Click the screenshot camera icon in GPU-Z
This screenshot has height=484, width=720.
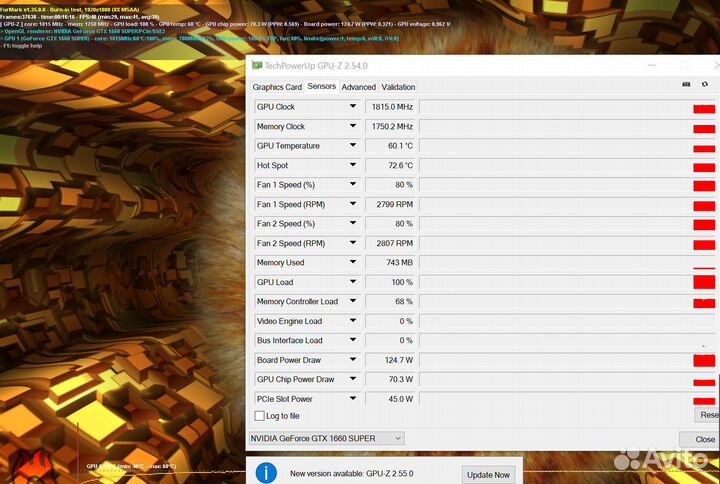pyautogui.click(x=686, y=85)
